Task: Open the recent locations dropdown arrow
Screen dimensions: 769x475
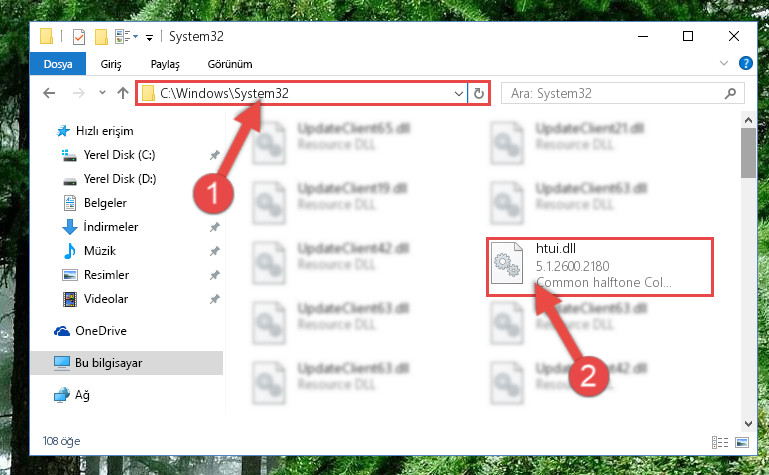Action: [102, 93]
